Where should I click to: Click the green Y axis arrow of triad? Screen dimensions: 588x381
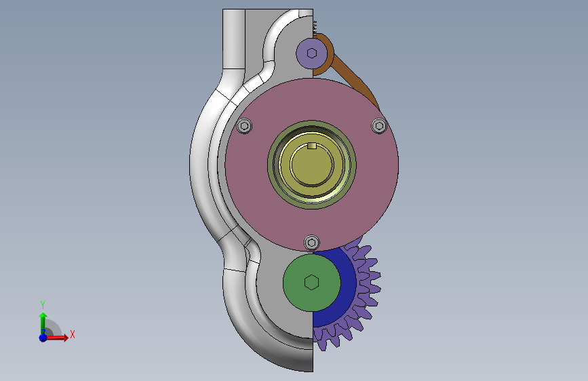pyautogui.click(x=43, y=323)
